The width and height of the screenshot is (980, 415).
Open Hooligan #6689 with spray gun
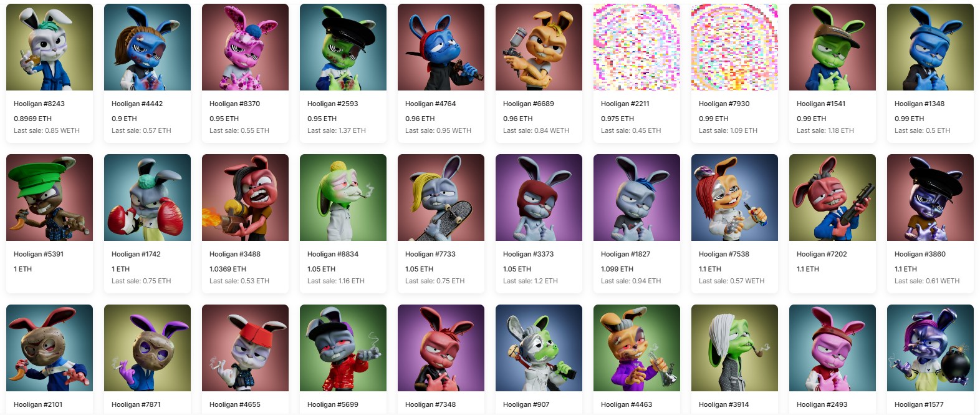tap(539, 47)
